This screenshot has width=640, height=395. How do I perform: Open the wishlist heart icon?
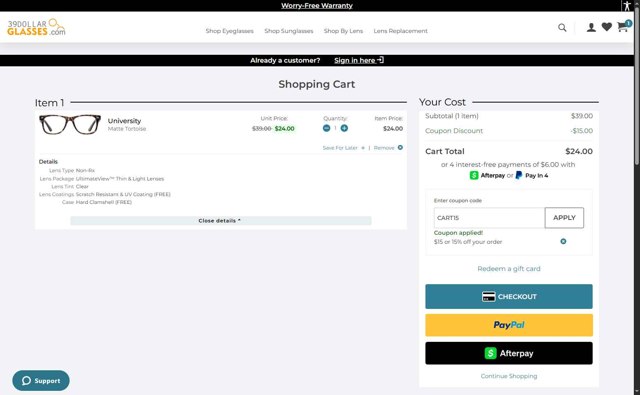click(x=607, y=27)
